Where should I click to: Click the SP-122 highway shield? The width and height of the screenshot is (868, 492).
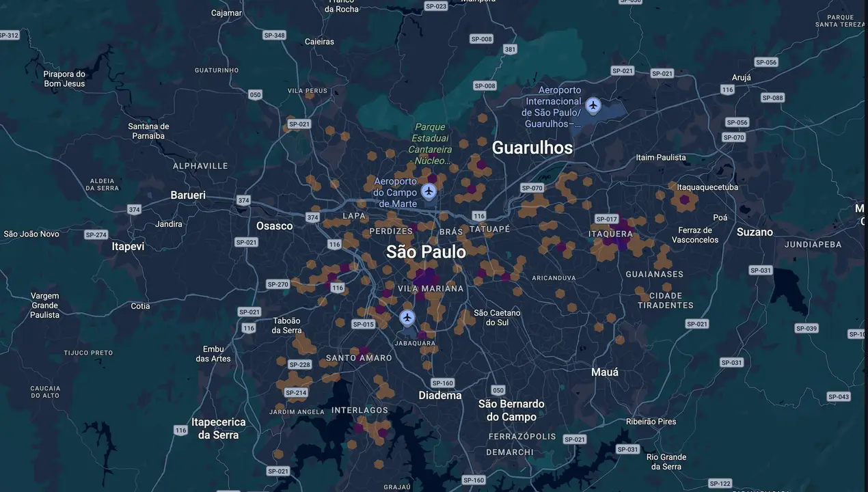(x=720, y=484)
